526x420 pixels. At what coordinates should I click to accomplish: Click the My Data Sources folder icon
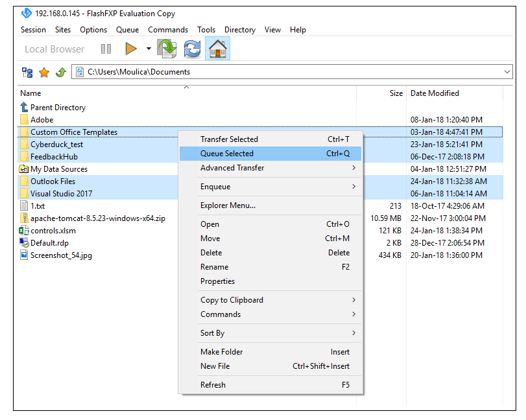24,169
